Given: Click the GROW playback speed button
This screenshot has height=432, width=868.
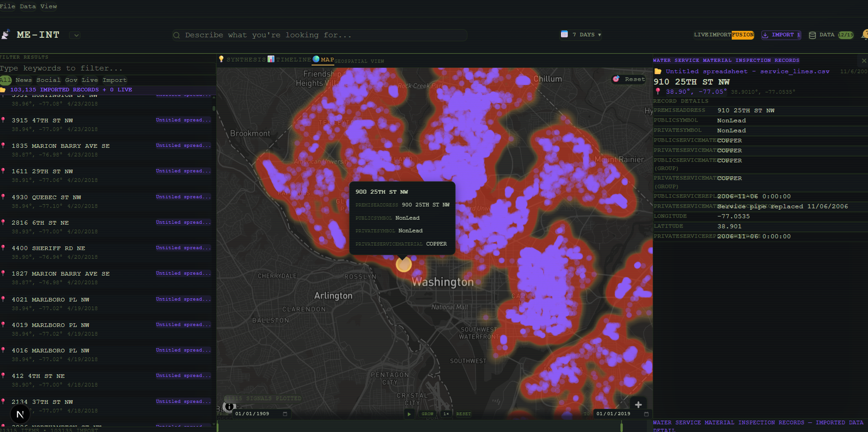Looking at the screenshot, I should pyautogui.click(x=427, y=414).
